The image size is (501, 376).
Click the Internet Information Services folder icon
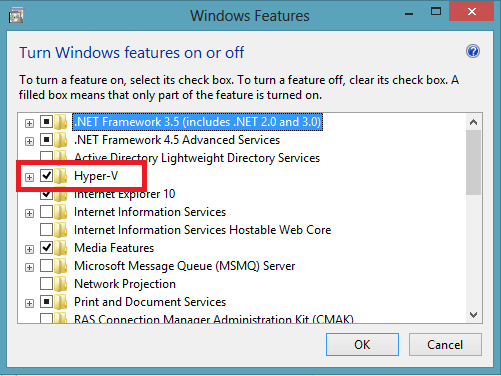pos(61,212)
